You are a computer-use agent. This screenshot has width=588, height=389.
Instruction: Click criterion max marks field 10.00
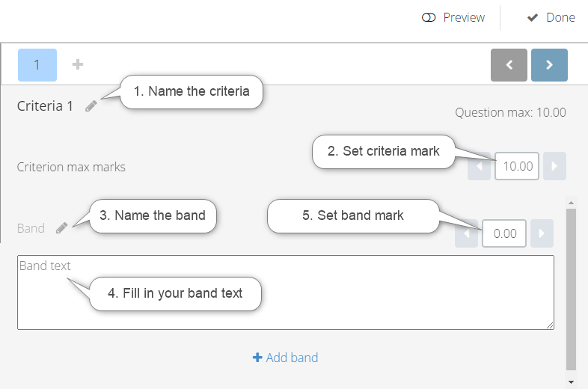click(x=517, y=166)
